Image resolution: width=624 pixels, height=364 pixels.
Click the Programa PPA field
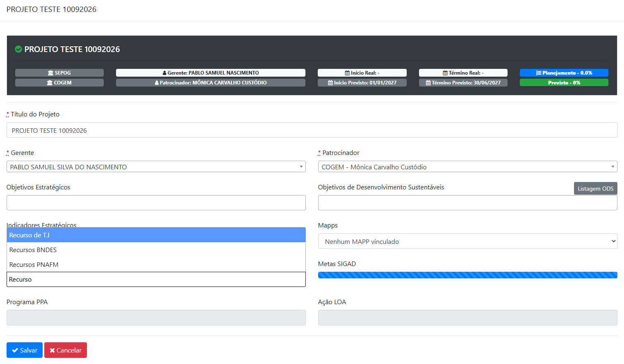click(x=156, y=318)
